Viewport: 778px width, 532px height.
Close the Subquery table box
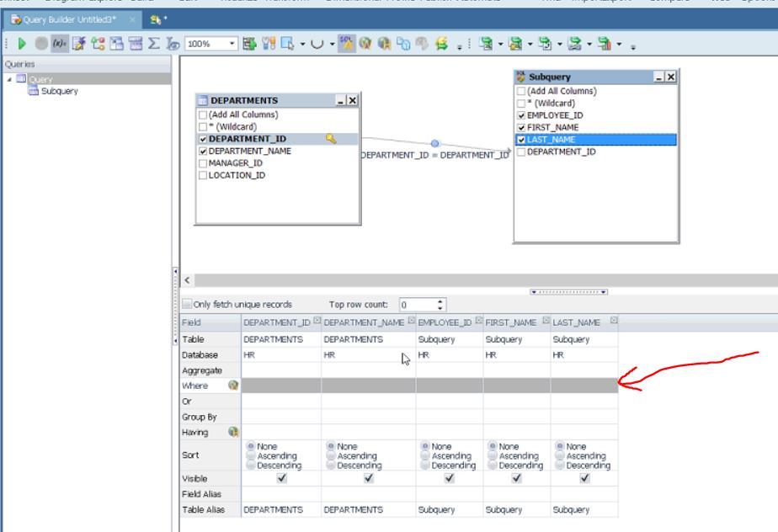point(670,77)
